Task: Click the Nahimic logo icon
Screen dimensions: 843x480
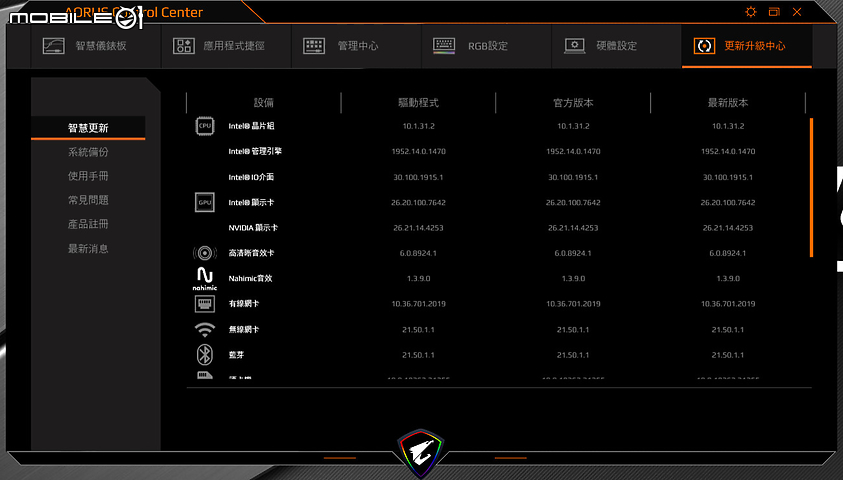Action: (x=205, y=278)
